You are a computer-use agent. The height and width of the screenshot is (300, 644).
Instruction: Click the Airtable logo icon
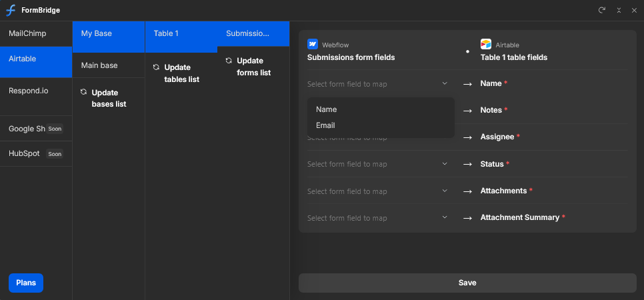coord(486,44)
